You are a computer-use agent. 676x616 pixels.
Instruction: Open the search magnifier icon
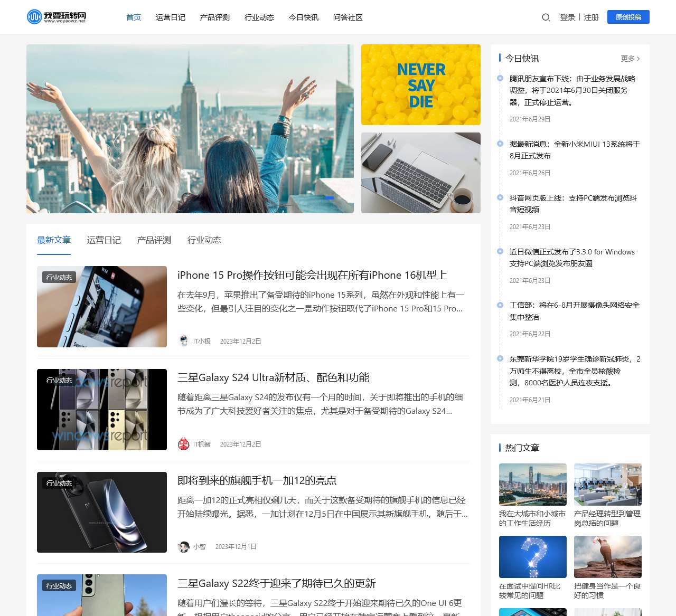[x=546, y=17]
